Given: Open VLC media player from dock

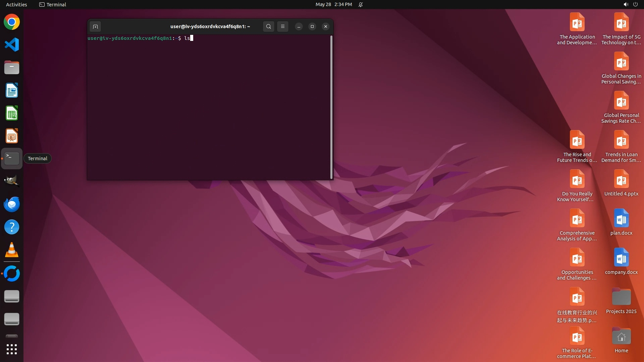Looking at the screenshot, I should coord(12,250).
